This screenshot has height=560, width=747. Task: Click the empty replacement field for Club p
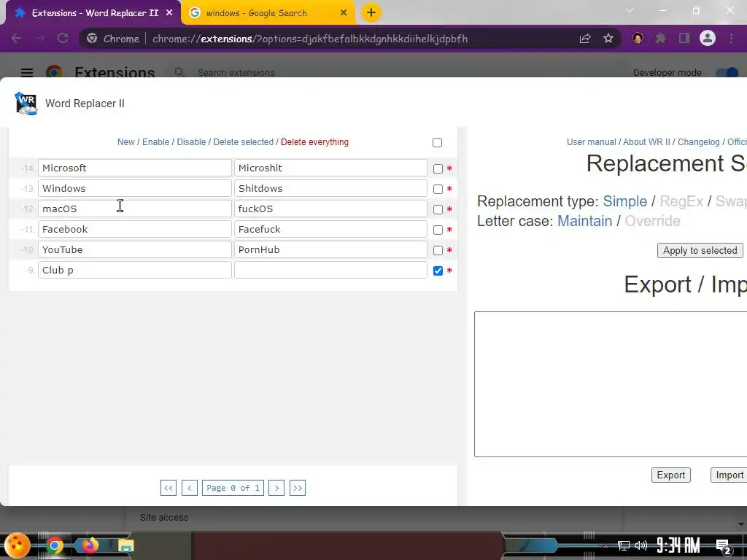330,270
